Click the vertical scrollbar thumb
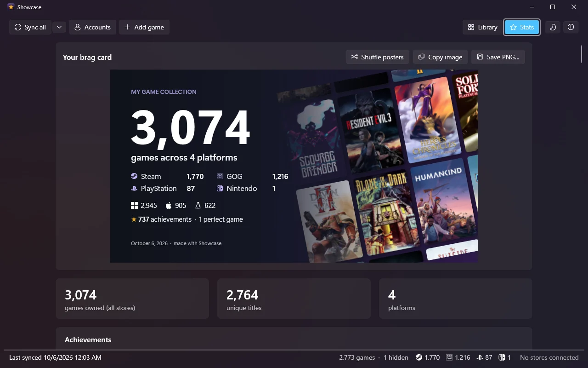The width and height of the screenshot is (588, 368). click(582, 54)
